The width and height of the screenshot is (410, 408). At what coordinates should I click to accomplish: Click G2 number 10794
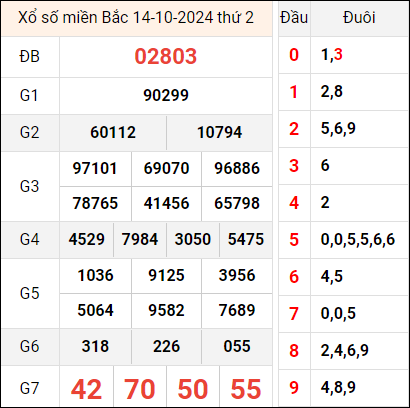[x=220, y=132]
